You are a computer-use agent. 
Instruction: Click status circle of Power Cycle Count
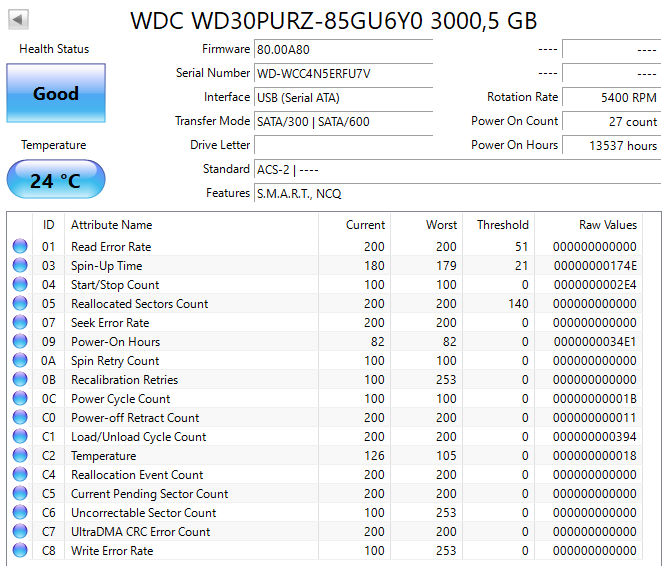point(20,398)
